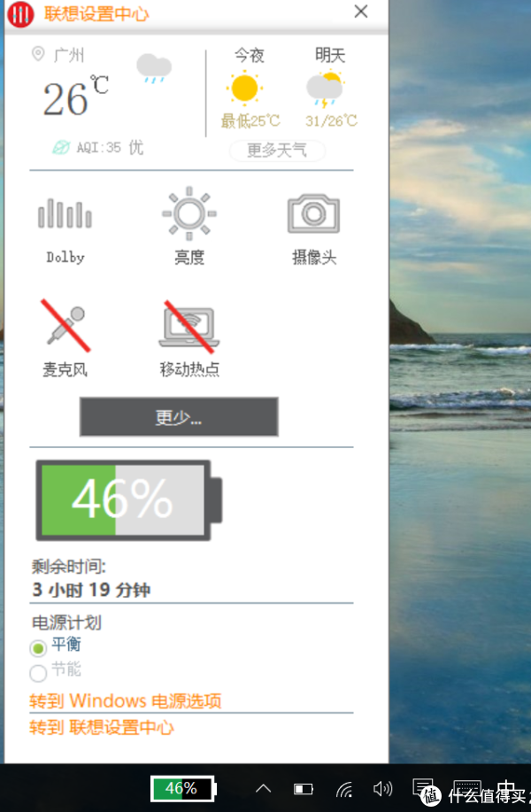Open the Dolby audio settings icon
The height and width of the screenshot is (812, 531).
tap(65, 213)
